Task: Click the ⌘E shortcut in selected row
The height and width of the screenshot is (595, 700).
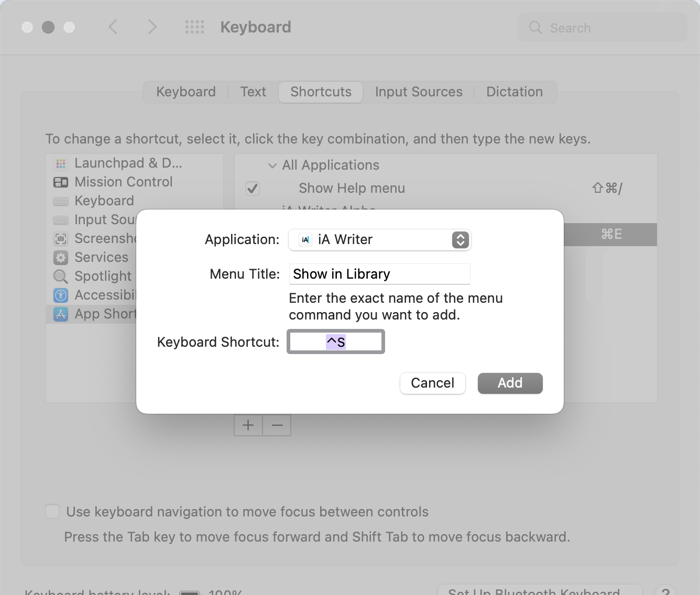Action: click(x=611, y=235)
